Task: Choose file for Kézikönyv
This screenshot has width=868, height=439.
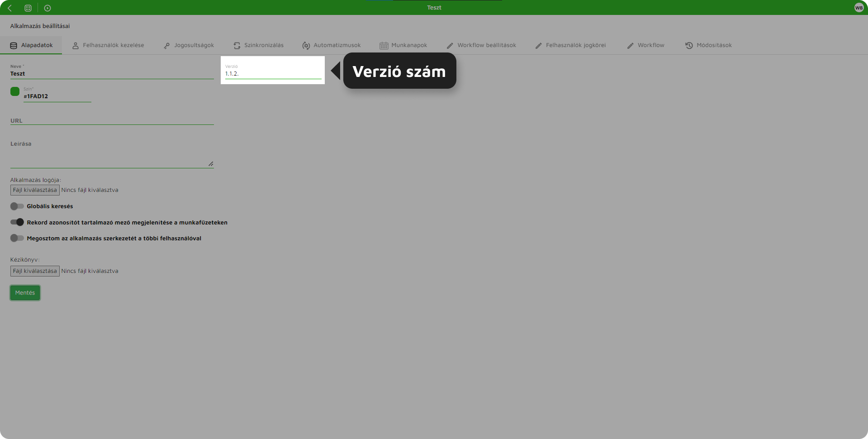Action: click(35, 271)
